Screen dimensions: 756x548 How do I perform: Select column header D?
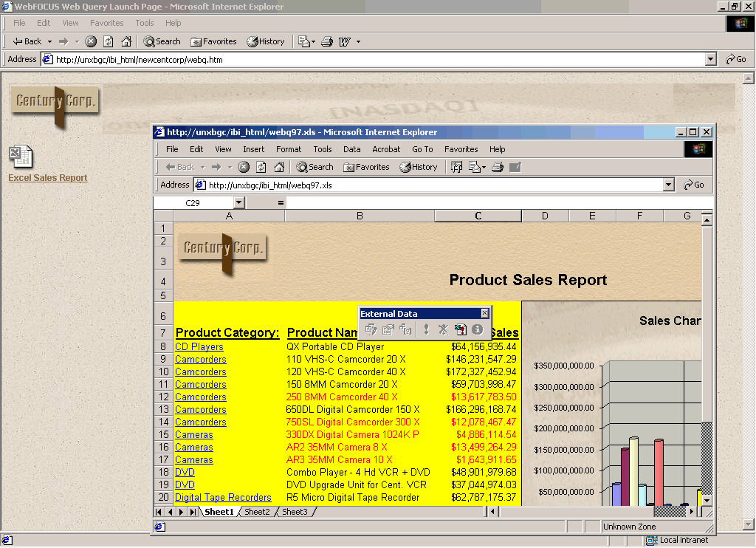pos(545,216)
